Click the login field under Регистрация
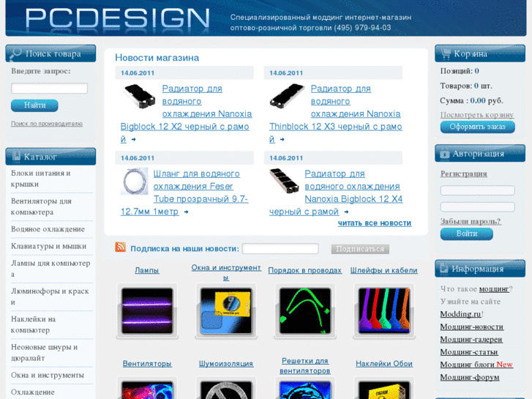 point(477,190)
